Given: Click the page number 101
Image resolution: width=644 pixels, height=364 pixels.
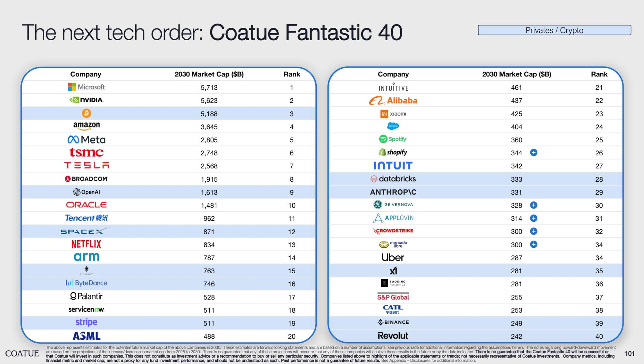Looking at the screenshot, I should point(629,354).
